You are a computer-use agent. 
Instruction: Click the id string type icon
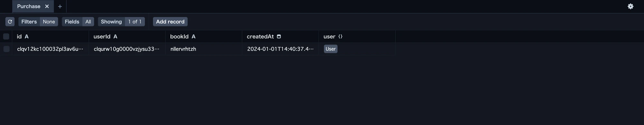tap(27, 36)
